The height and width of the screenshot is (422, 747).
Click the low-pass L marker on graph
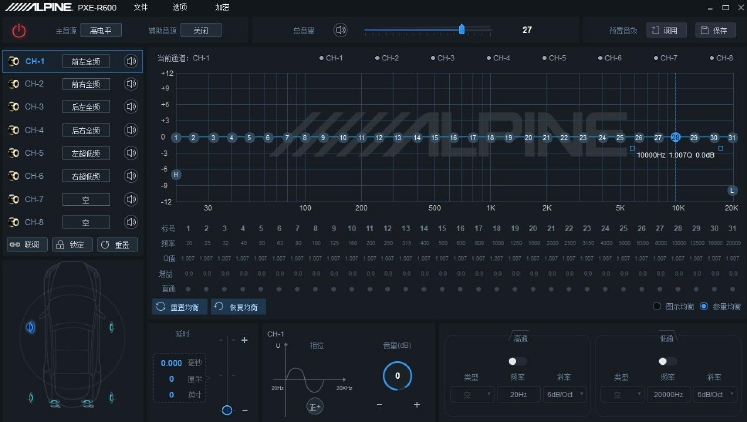[x=732, y=190]
